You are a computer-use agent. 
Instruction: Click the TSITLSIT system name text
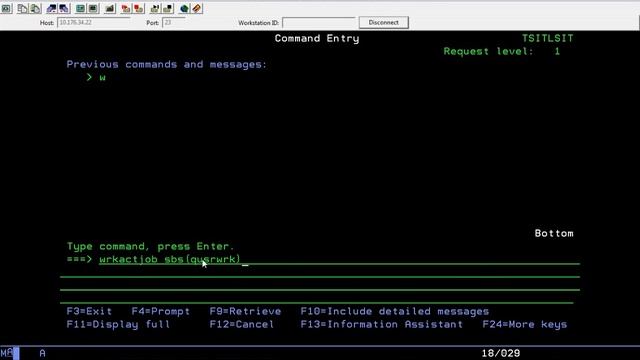548,38
